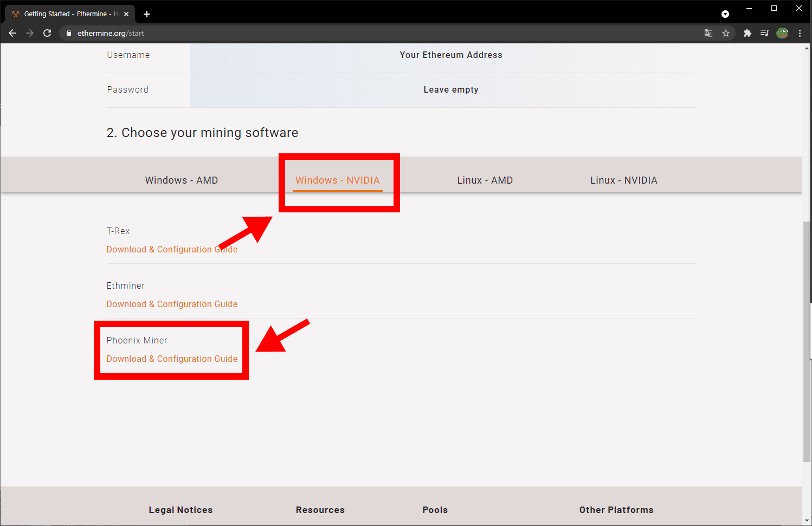812x526 pixels.
Task: Click the address bar URL
Action: point(111,33)
